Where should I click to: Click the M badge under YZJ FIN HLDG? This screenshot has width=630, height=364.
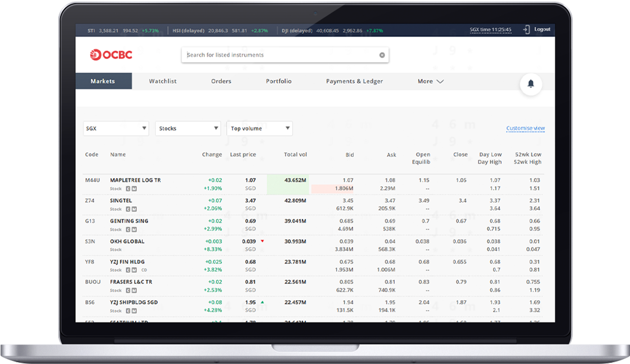[134, 270]
